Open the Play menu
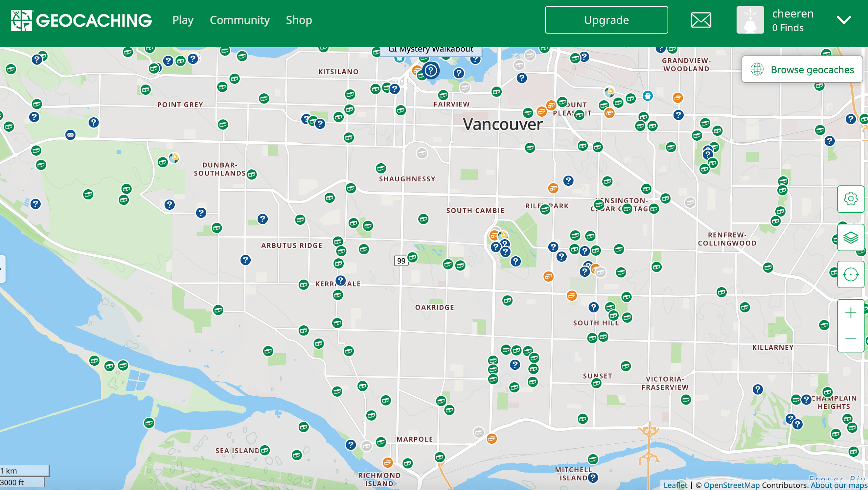 (183, 20)
